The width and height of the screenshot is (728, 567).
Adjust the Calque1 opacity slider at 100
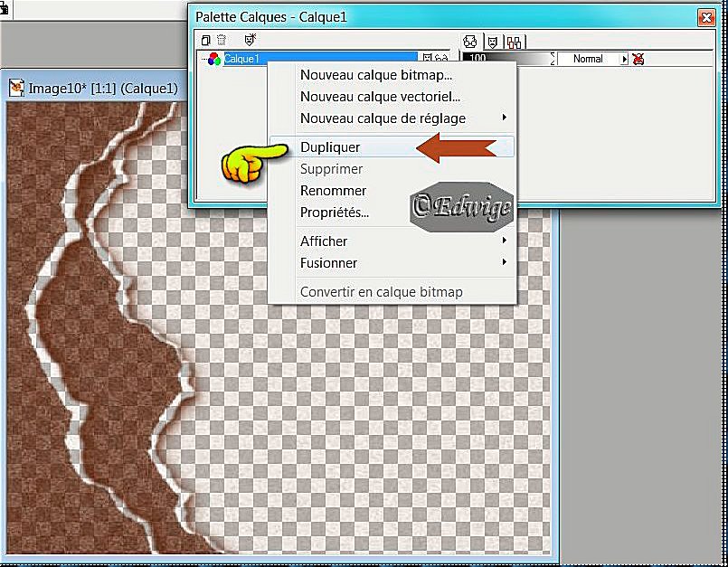[x=506, y=59]
